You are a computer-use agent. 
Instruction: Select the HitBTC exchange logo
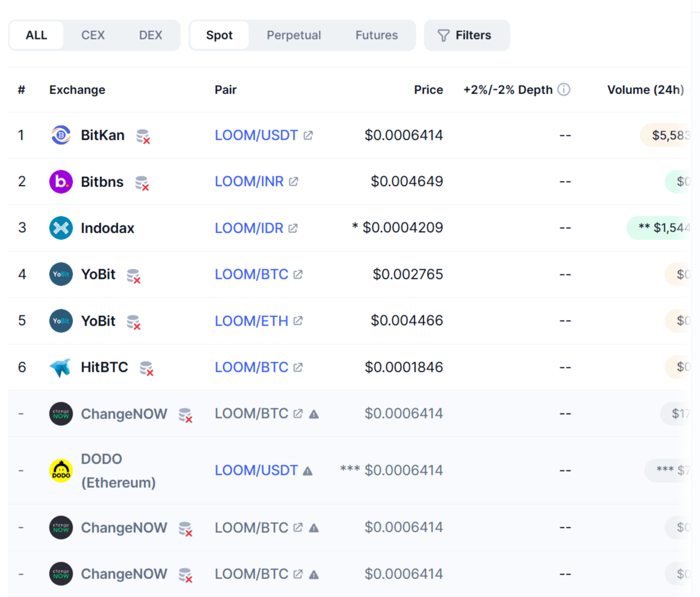point(61,367)
